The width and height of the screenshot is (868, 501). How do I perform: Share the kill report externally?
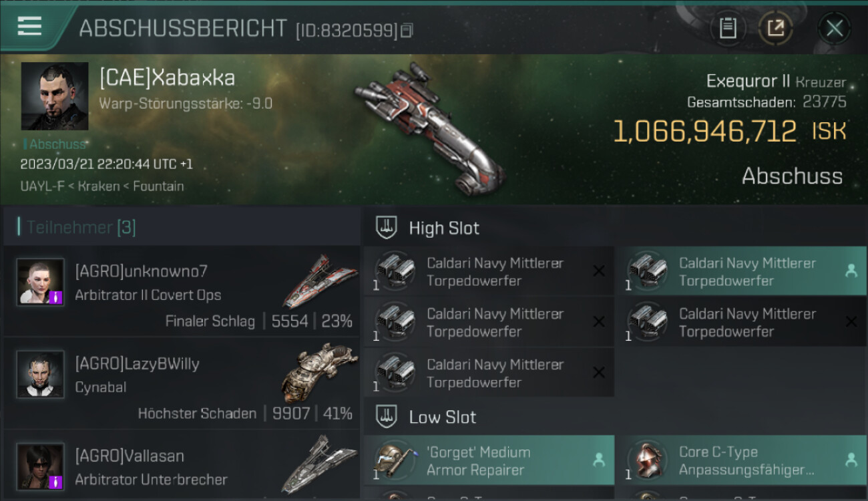coord(775,29)
